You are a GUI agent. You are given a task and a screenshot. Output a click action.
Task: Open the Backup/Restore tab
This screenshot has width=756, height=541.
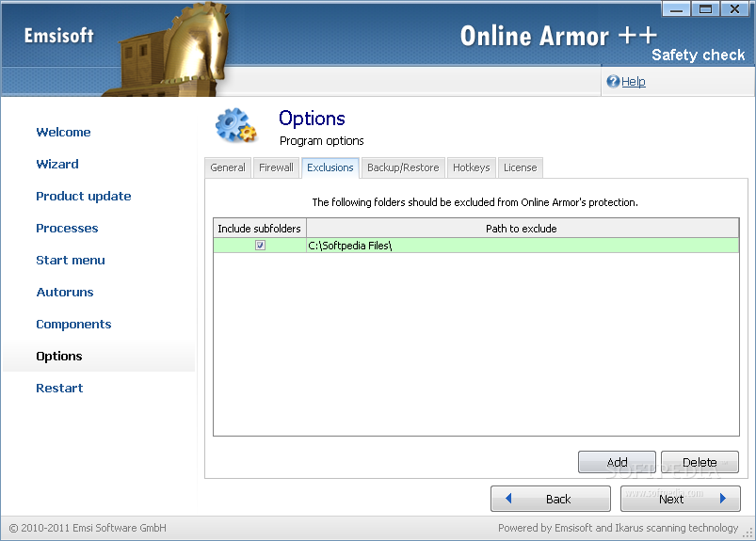coord(403,167)
